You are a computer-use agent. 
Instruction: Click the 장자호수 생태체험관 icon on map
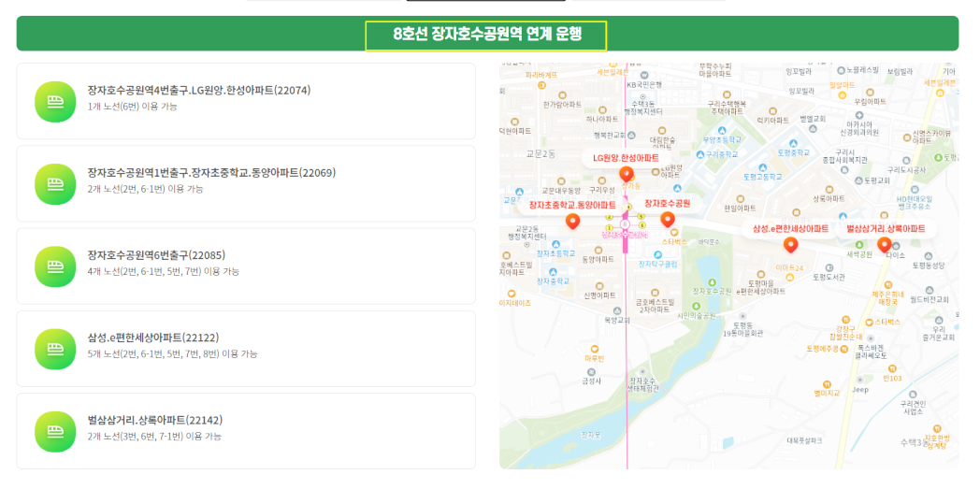(x=643, y=372)
